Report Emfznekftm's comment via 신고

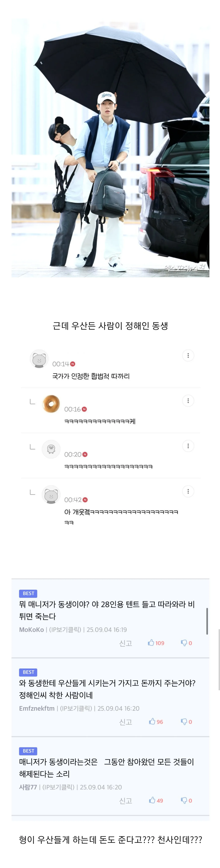(x=125, y=722)
